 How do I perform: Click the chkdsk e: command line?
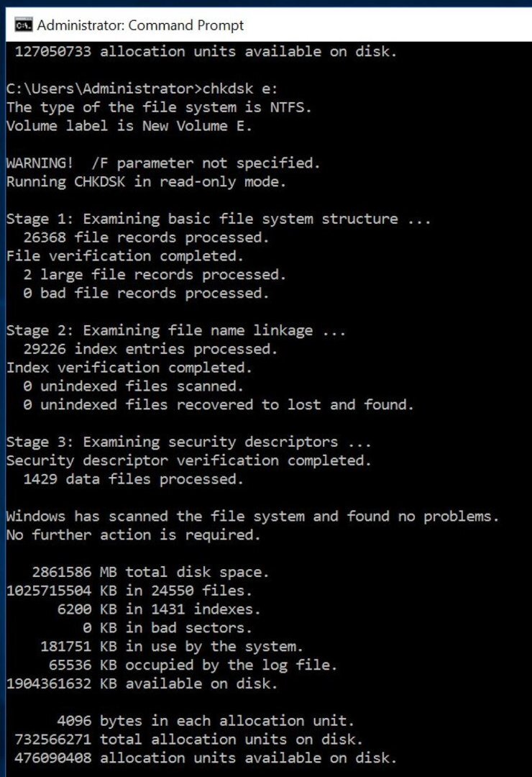(x=142, y=88)
